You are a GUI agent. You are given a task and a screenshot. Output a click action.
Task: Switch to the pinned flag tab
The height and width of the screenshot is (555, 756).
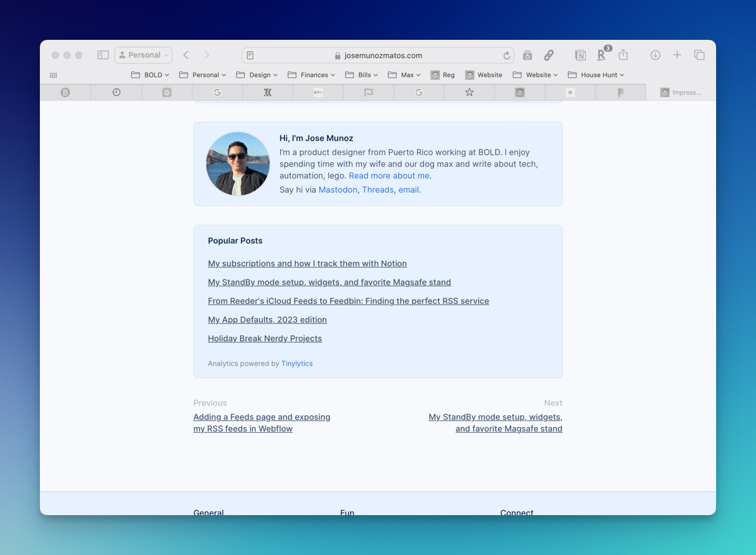click(368, 93)
